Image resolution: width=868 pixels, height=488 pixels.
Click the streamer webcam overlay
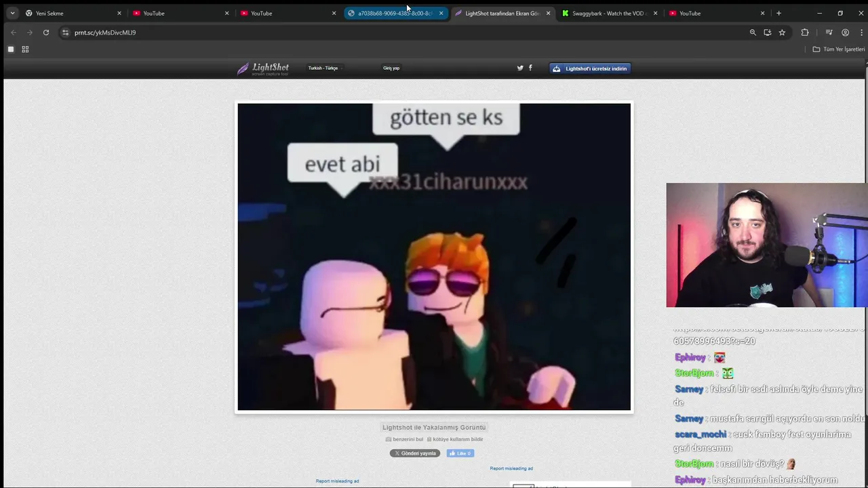pyautogui.click(x=767, y=245)
